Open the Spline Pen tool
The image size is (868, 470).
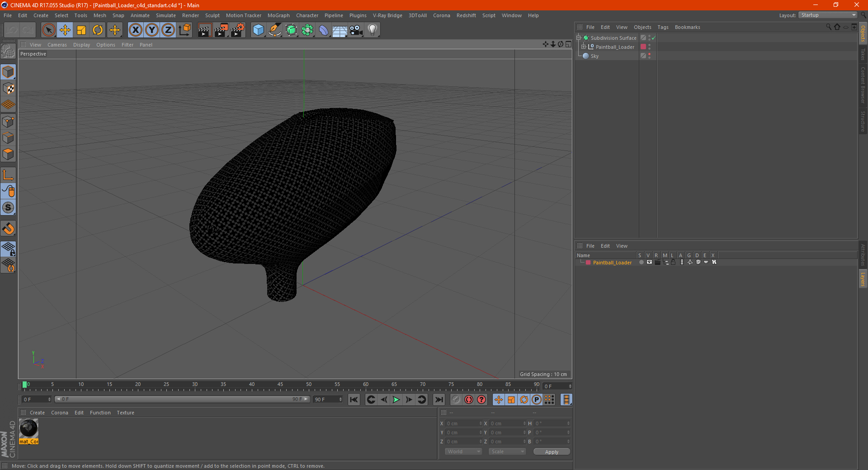pos(275,30)
